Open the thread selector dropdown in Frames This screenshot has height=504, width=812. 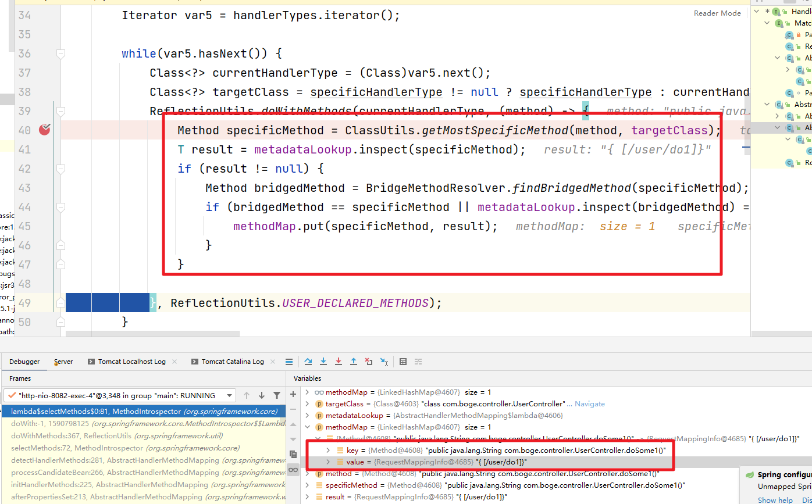(230, 395)
